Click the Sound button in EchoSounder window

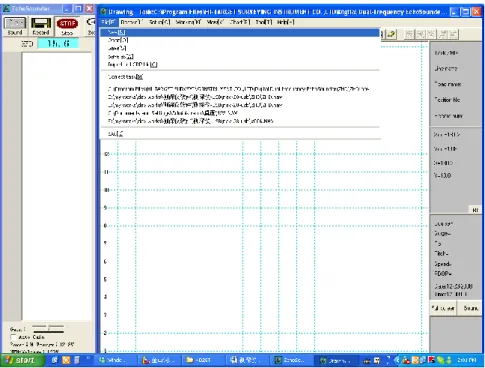pos(15,26)
